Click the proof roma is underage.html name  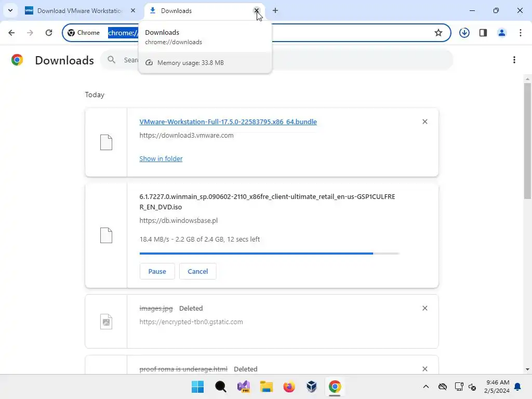coord(183,369)
